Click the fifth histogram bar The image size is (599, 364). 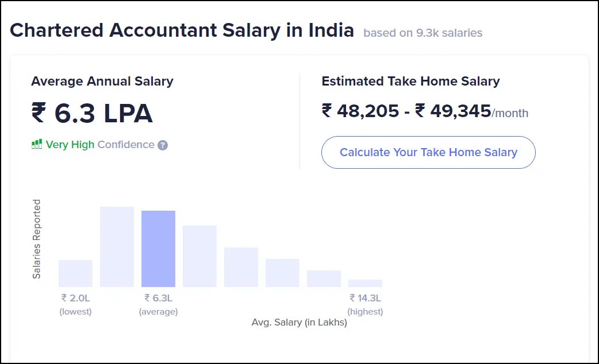tap(241, 267)
